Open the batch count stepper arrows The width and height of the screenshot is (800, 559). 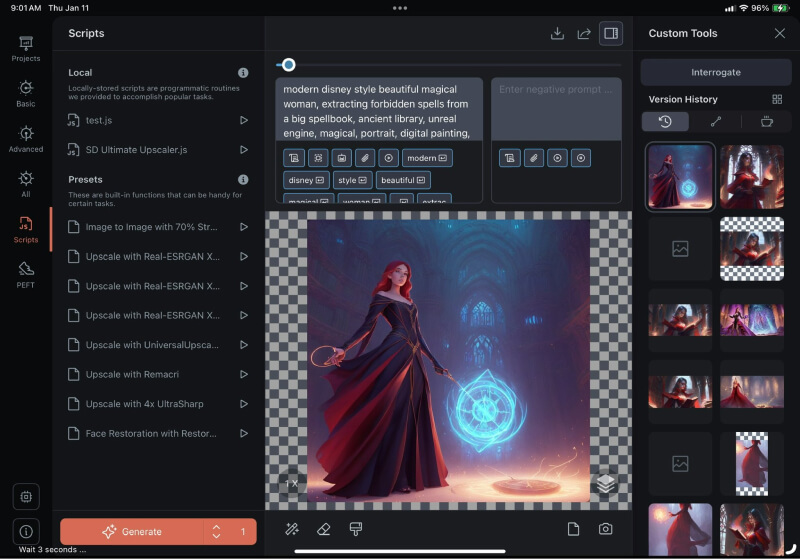coord(216,532)
